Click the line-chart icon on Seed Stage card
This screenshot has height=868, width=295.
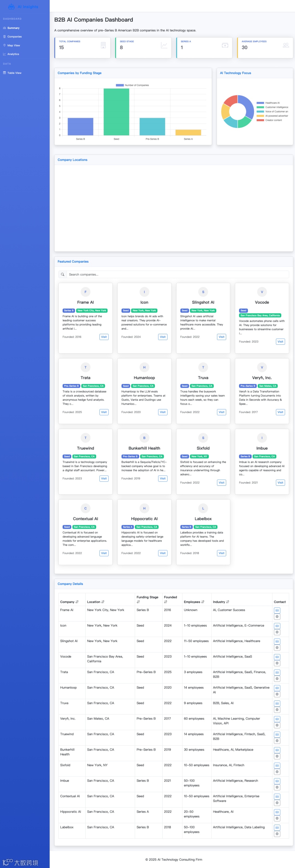(x=164, y=45)
